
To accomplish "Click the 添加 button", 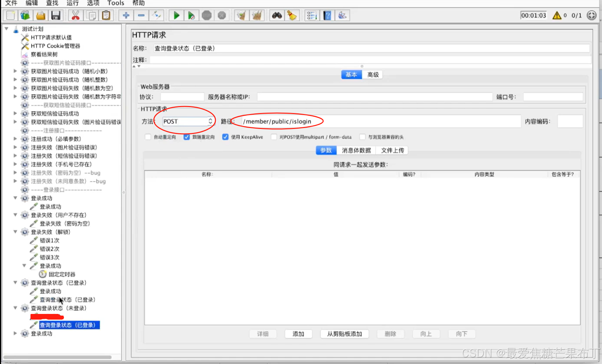I will (x=298, y=334).
